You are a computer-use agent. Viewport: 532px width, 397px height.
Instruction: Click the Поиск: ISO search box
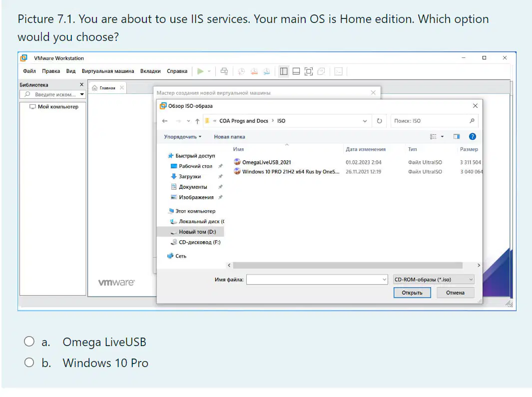[434, 121]
